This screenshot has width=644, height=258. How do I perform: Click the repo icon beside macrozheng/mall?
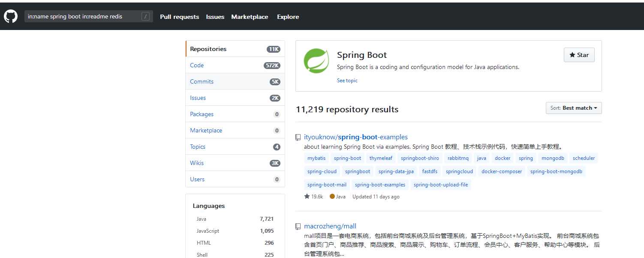[298, 226]
